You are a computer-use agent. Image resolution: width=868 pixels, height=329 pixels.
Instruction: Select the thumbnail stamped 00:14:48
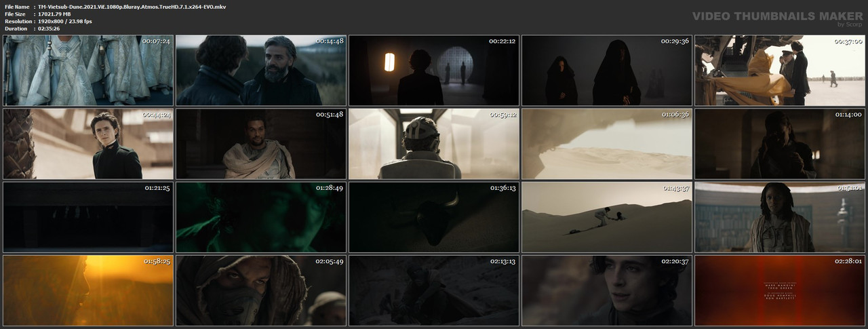click(x=261, y=71)
